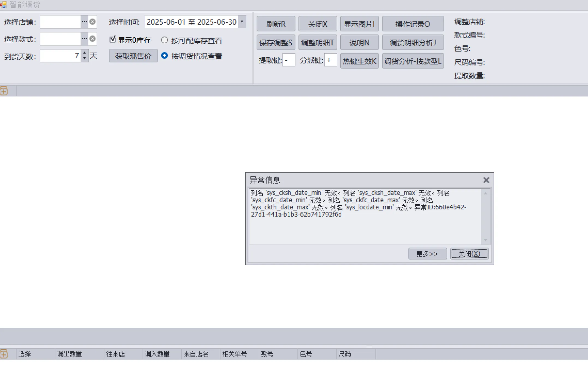Click the lower grid expand plus icon
Image resolution: width=588 pixels, height=370 pixels.
pyautogui.click(x=4, y=354)
